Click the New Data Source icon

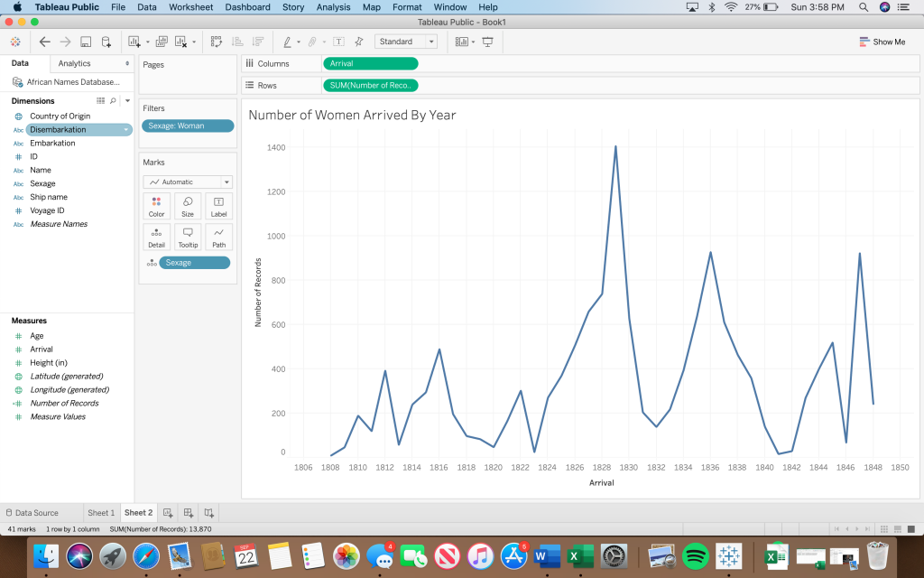[x=106, y=42]
